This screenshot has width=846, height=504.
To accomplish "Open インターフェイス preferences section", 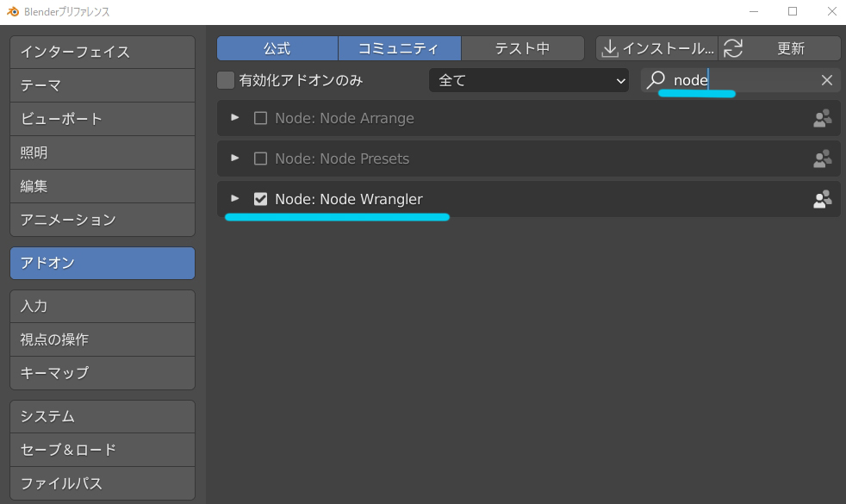I will tap(103, 52).
